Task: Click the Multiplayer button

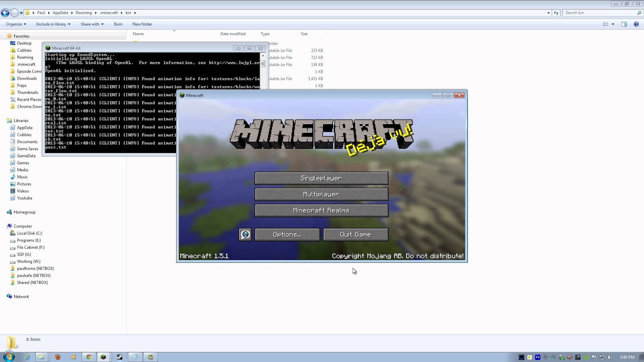Action: (x=321, y=194)
